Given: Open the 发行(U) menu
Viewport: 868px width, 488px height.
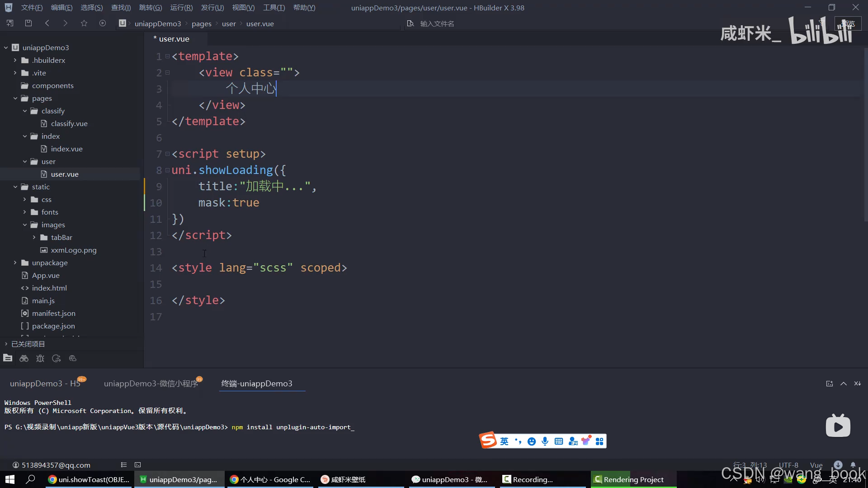Looking at the screenshot, I should (x=212, y=8).
